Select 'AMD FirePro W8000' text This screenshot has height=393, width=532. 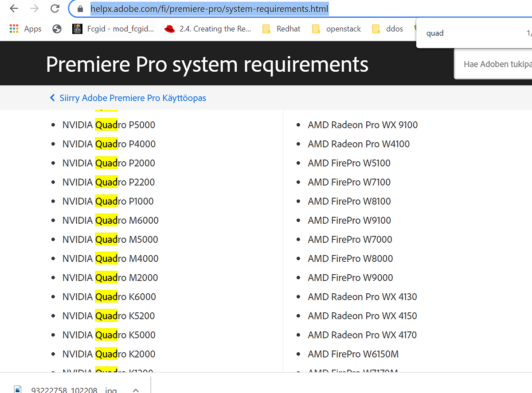coord(350,258)
